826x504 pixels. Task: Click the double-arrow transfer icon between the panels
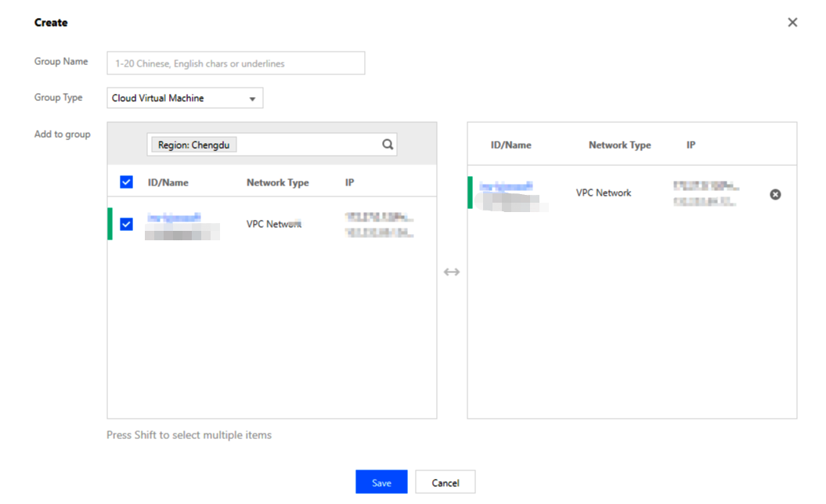[452, 272]
